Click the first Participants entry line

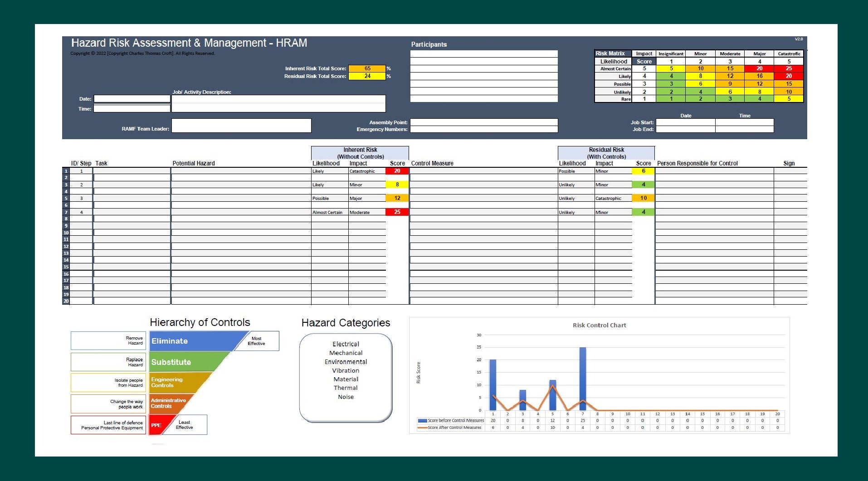[484, 53]
